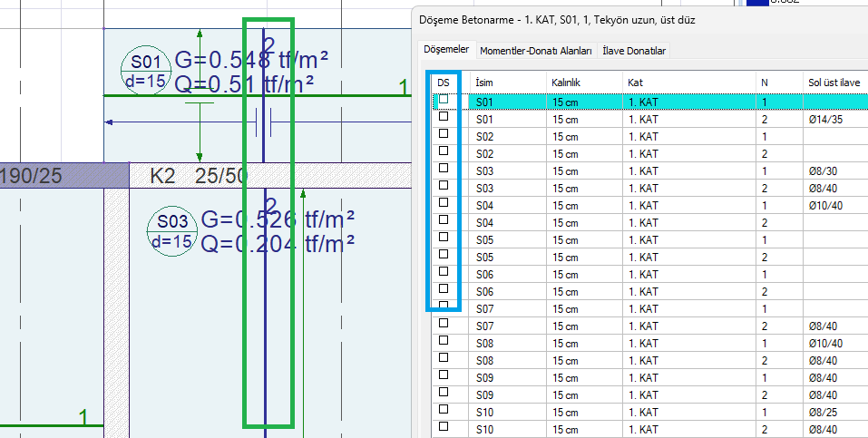Image resolution: width=868 pixels, height=438 pixels.
Task: Select the S06 name cell with N 2
Action: tap(508, 292)
